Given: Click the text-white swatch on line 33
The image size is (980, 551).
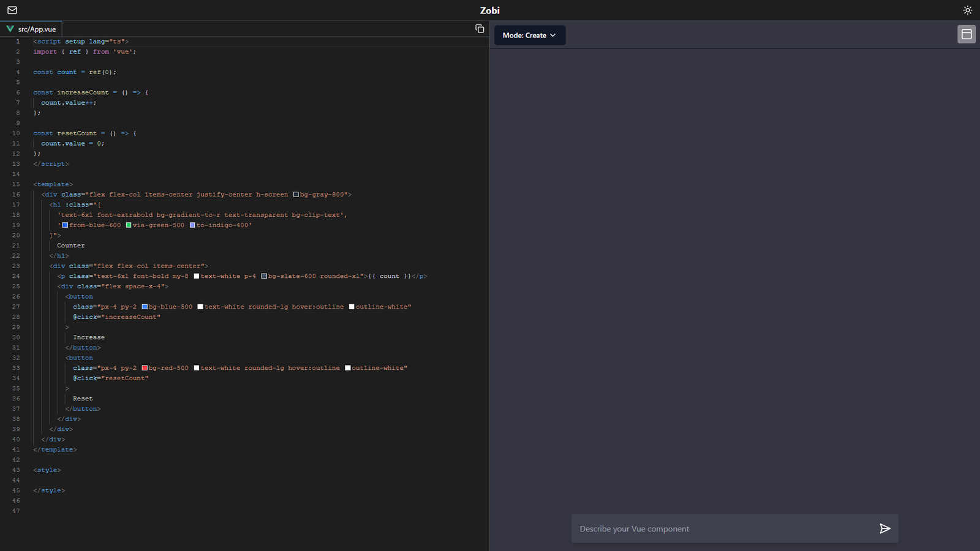Looking at the screenshot, I should click(197, 368).
